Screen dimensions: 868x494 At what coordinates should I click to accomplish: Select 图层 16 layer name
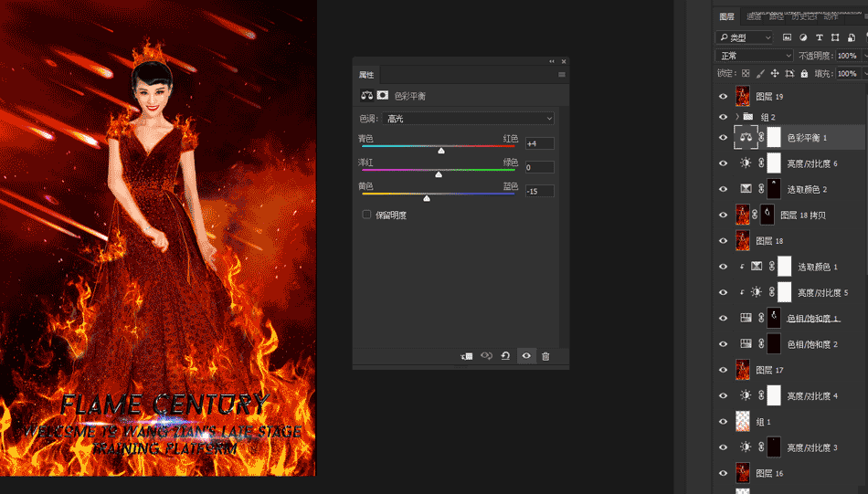click(x=769, y=473)
